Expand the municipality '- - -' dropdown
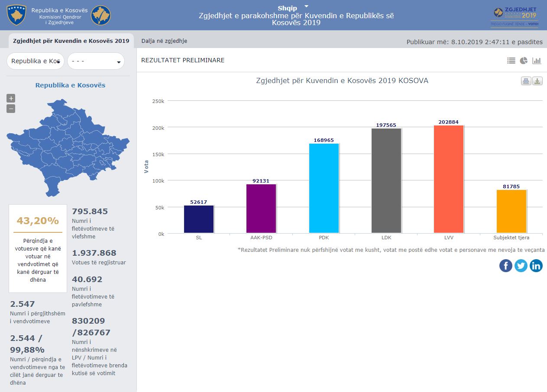 coord(96,61)
